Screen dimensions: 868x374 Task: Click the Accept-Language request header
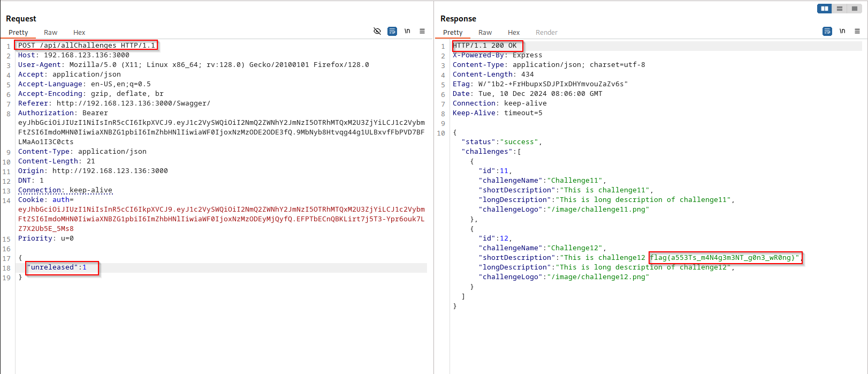tap(85, 84)
